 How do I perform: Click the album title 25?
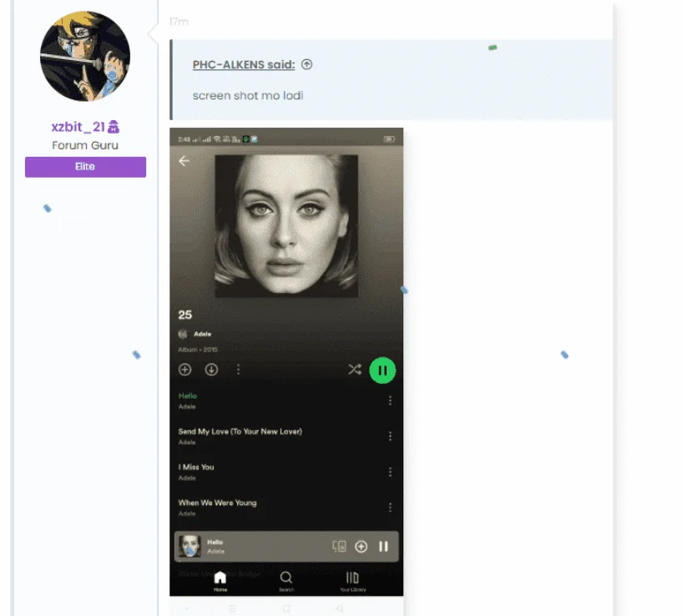point(185,315)
